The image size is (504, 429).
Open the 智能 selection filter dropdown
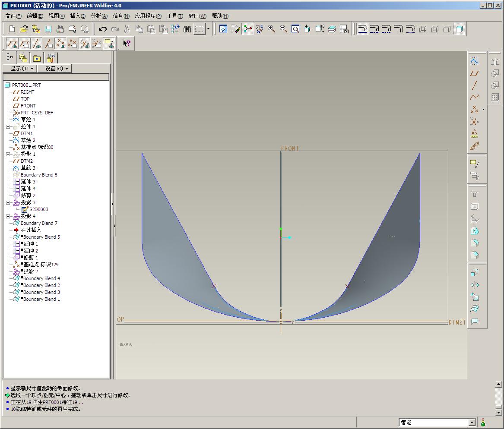tap(472, 423)
